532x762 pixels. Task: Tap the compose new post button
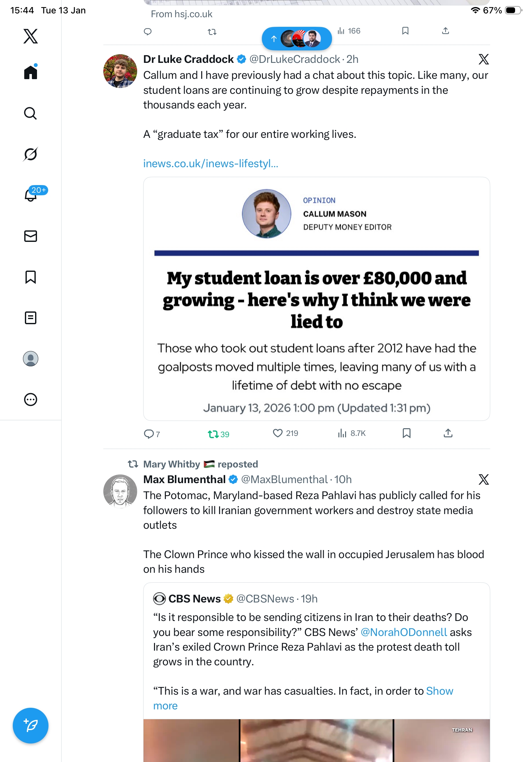click(x=31, y=725)
